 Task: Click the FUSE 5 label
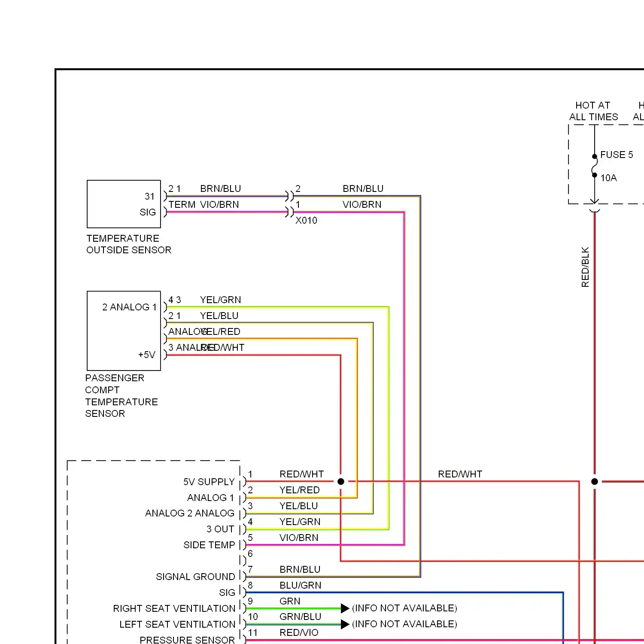(x=617, y=155)
